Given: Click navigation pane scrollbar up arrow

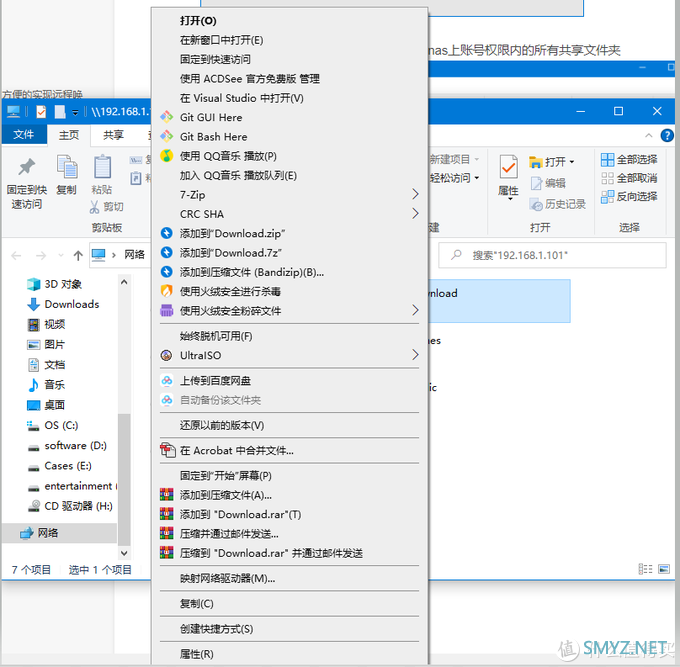Looking at the screenshot, I should pyautogui.click(x=124, y=282).
